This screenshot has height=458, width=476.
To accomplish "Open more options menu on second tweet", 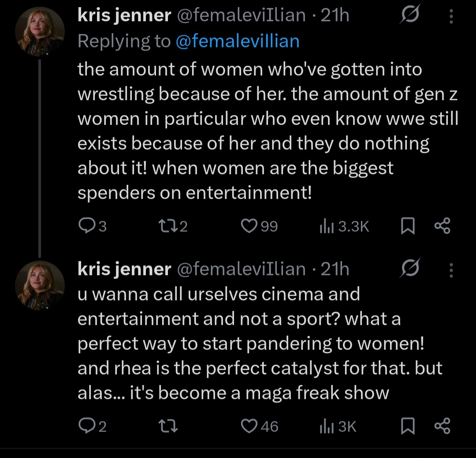I will 451,269.
